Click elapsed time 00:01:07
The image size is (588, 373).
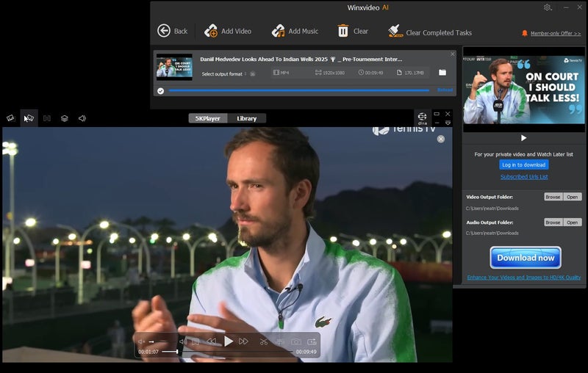point(148,352)
